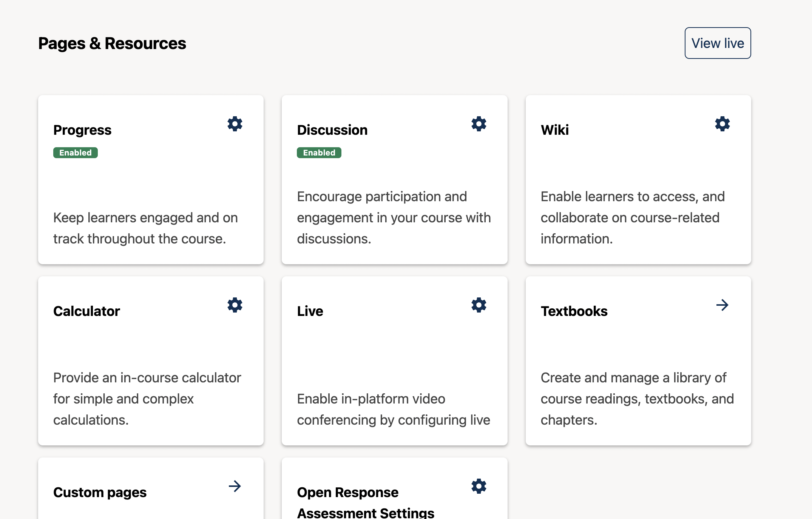Screen dimensions: 812x519
Task: Open Live settings via its gear icon
Action: [478, 305]
